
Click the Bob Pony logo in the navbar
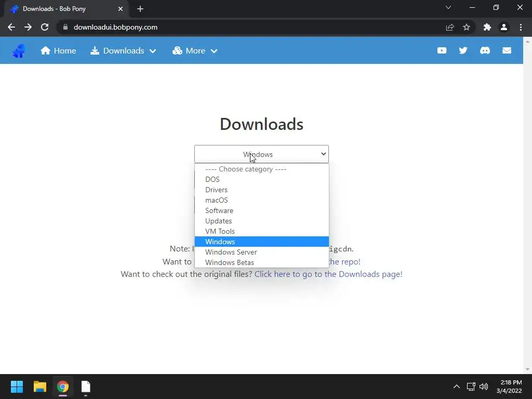tap(19, 50)
